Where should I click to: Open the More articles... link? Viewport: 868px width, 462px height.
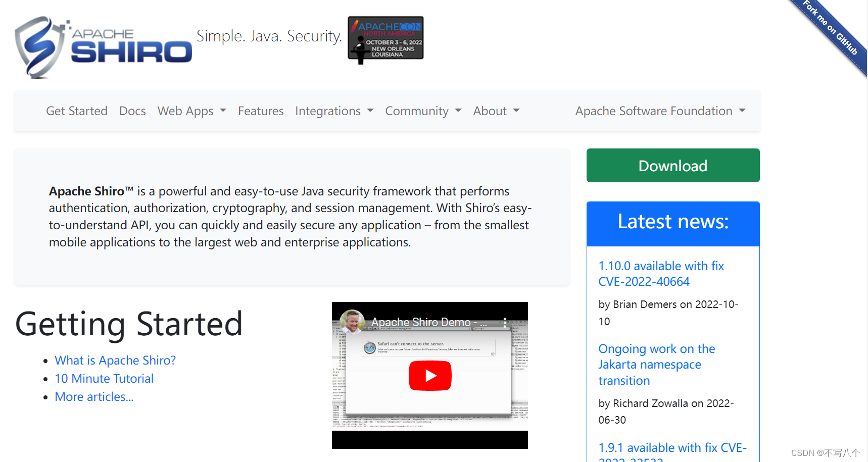(94, 397)
